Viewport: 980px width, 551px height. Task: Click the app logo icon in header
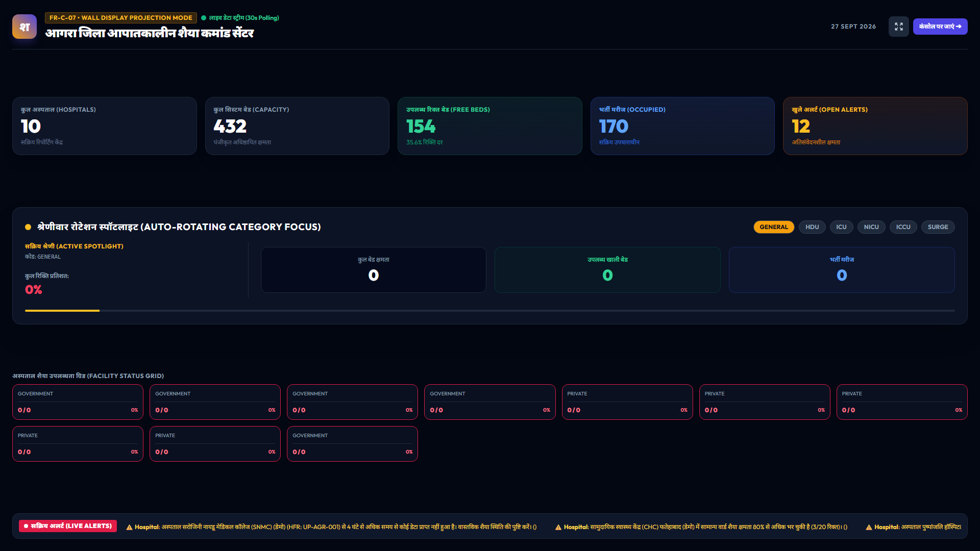coord(24,27)
